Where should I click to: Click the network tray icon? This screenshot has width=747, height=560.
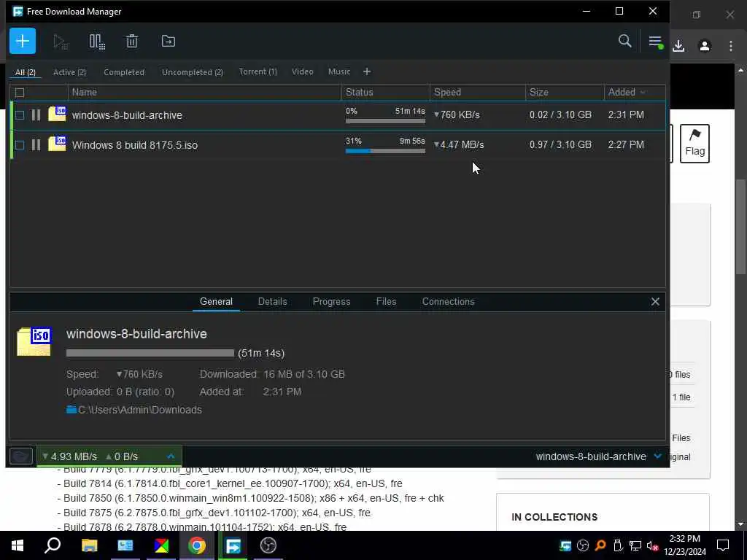[635, 545]
